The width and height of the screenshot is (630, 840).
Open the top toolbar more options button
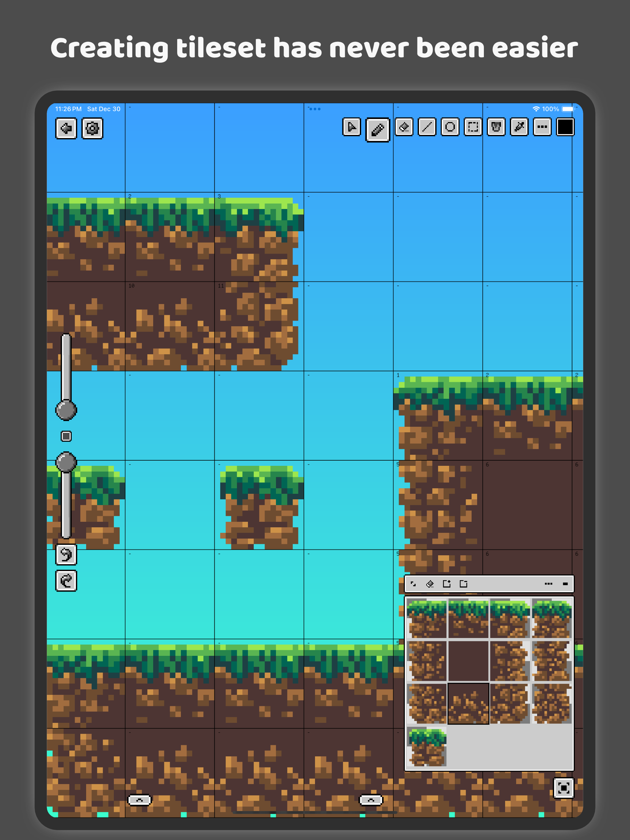point(542,127)
